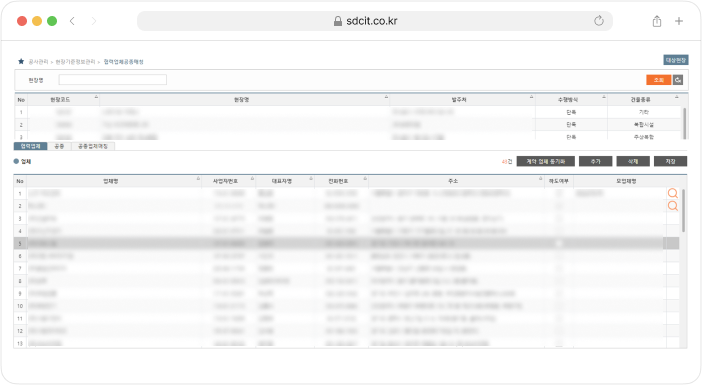Switch to the 공종 tab
This screenshot has width=702, height=385.
click(59, 146)
